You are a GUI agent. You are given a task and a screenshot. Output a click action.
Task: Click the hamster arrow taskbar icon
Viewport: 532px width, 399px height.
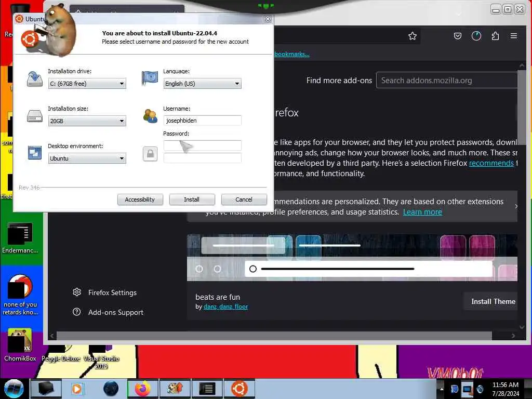pyautogui.click(x=175, y=389)
